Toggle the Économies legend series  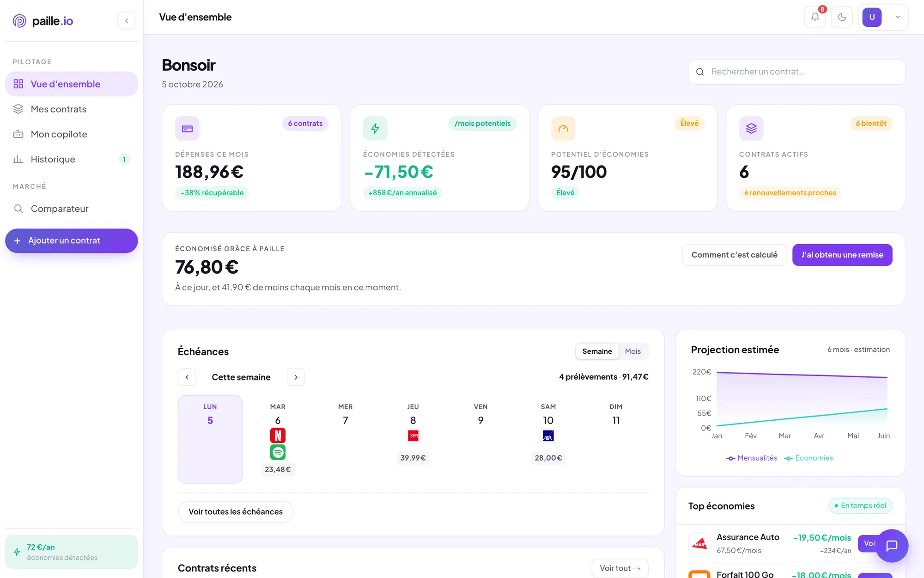coord(808,458)
